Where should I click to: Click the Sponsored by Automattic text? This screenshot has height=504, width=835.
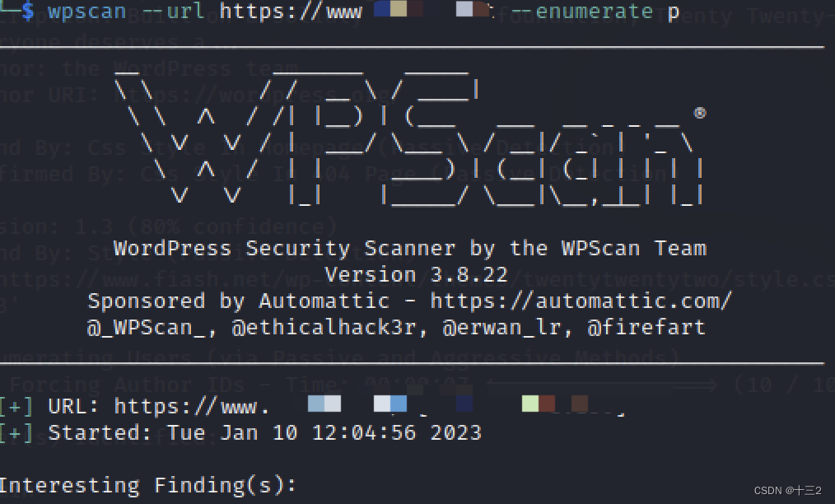(x=239, y=301)
